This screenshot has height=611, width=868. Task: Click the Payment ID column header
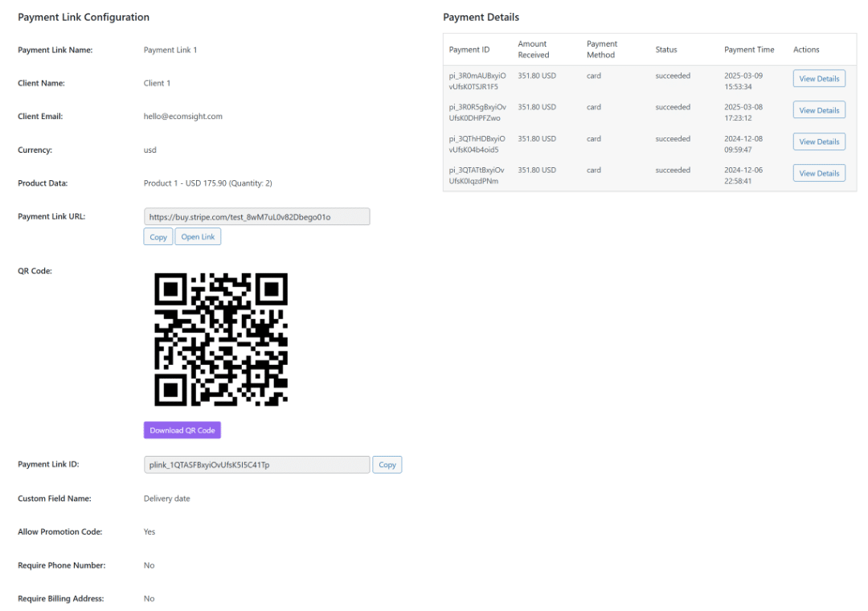[469, 50]
